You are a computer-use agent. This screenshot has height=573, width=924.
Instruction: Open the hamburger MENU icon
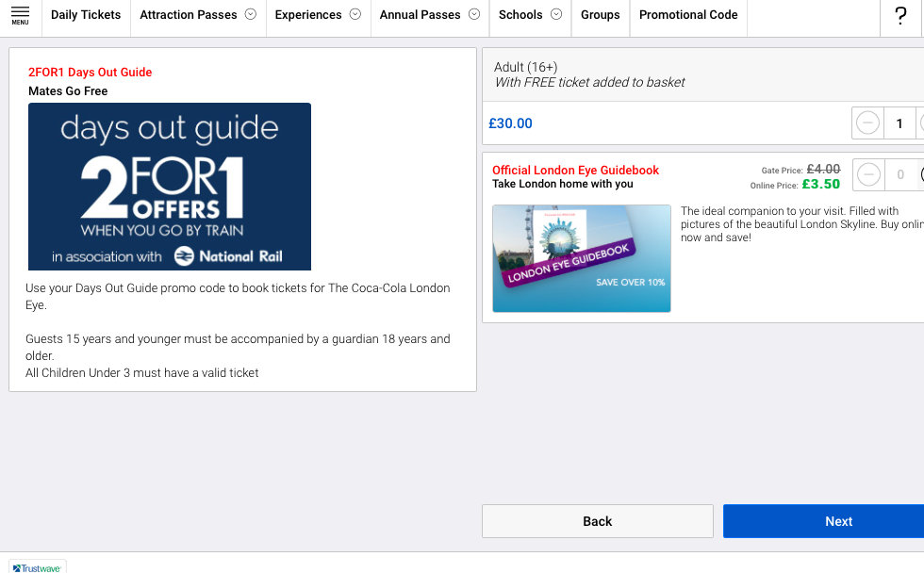coord(20,14)
